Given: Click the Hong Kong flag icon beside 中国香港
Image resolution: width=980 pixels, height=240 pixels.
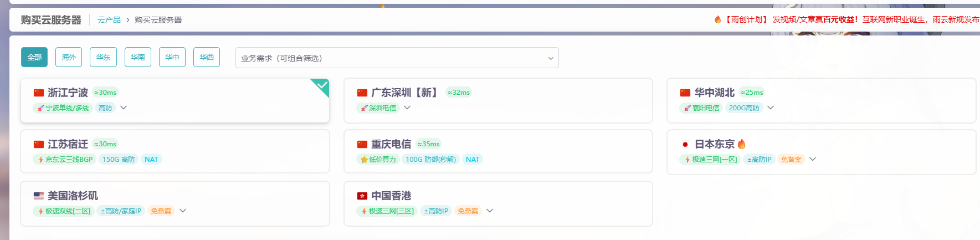Looking at the screenshot, I should pos(362,196).
